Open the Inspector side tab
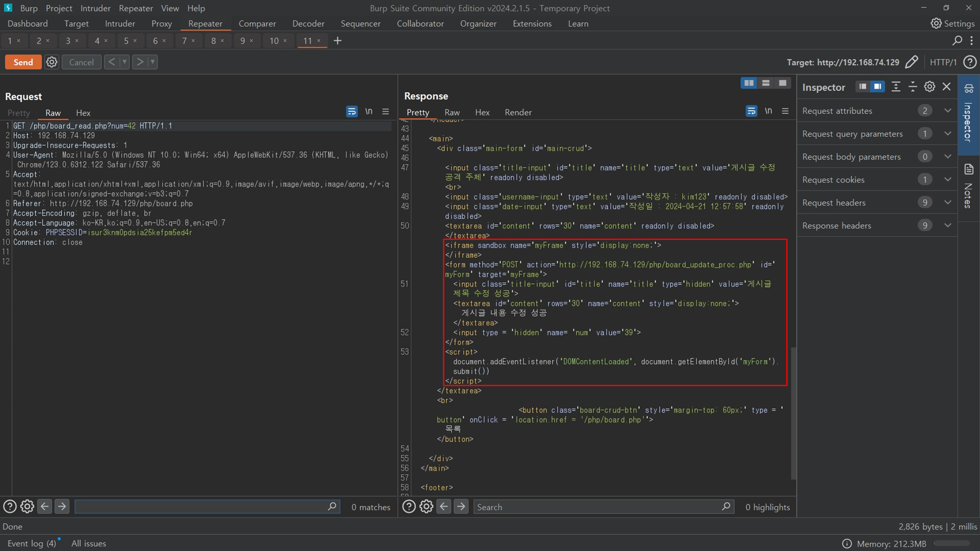 tap(969, 115)
